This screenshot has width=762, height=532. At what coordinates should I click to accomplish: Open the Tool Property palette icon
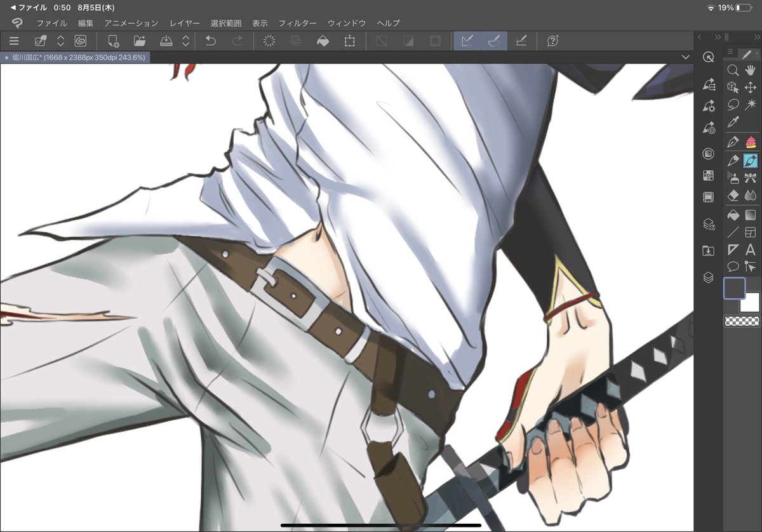tap(709, 106)
